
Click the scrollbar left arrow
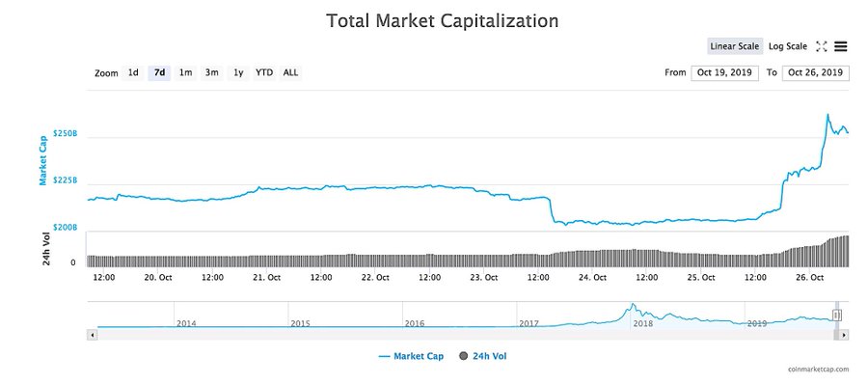point(92,335)
